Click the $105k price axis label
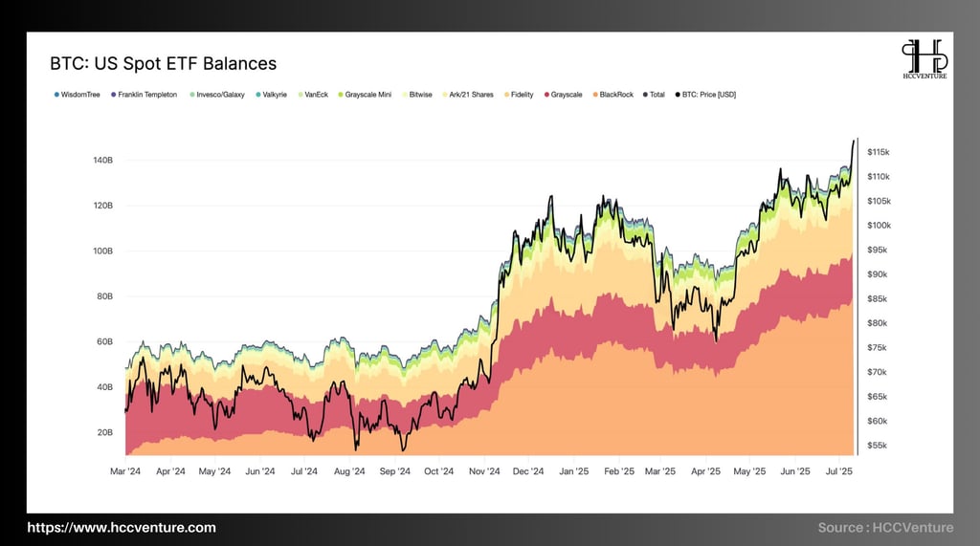980x546 pixels. [879, 201]
